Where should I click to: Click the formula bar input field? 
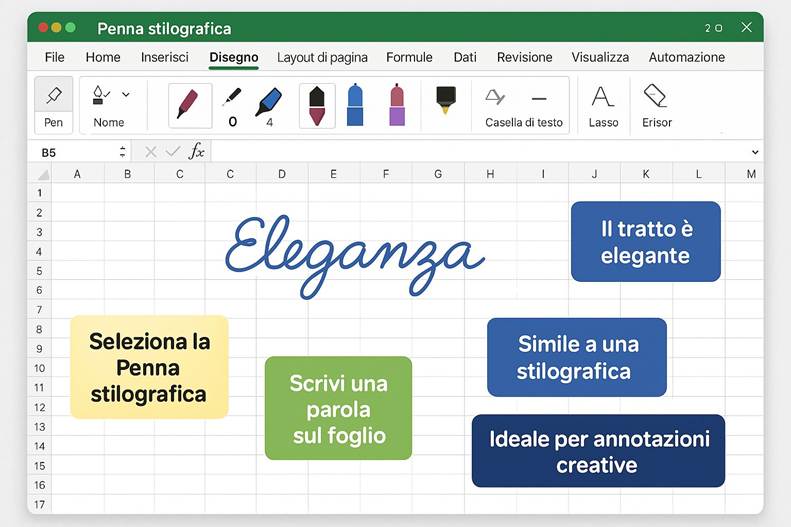pyautogui.click(x=480, y=152)
